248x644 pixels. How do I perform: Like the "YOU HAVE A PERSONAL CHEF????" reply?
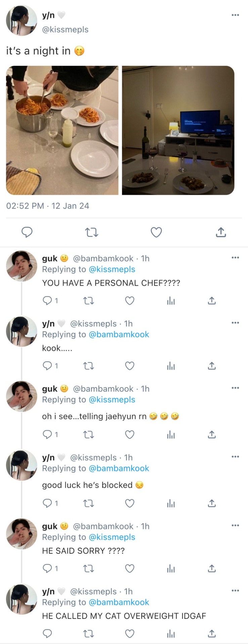coord(130,301)
